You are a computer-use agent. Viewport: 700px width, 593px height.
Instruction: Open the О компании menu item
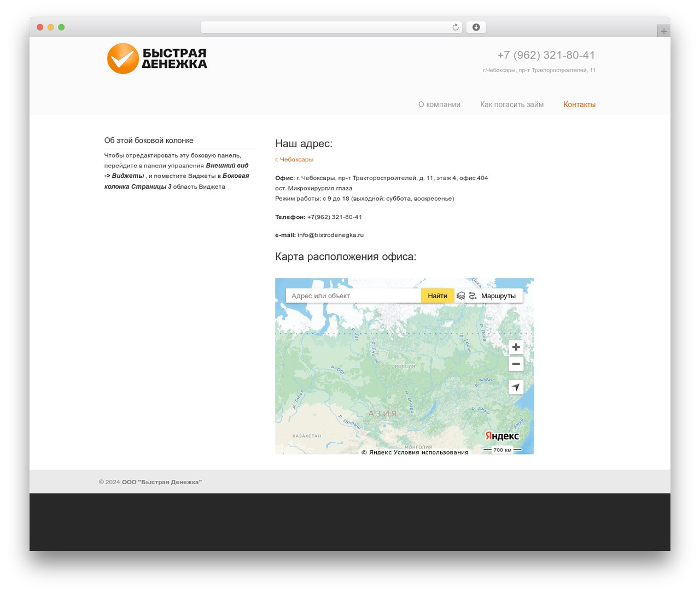439,104
